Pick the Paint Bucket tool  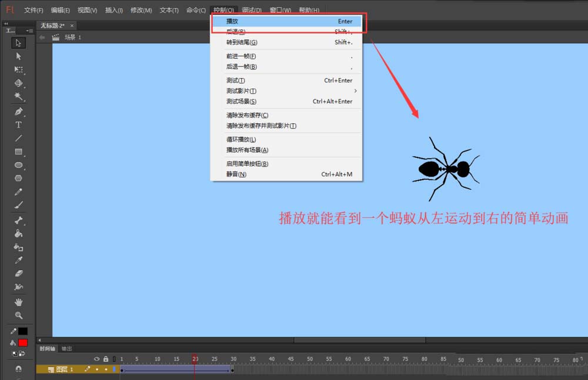[x=18, y=233]
